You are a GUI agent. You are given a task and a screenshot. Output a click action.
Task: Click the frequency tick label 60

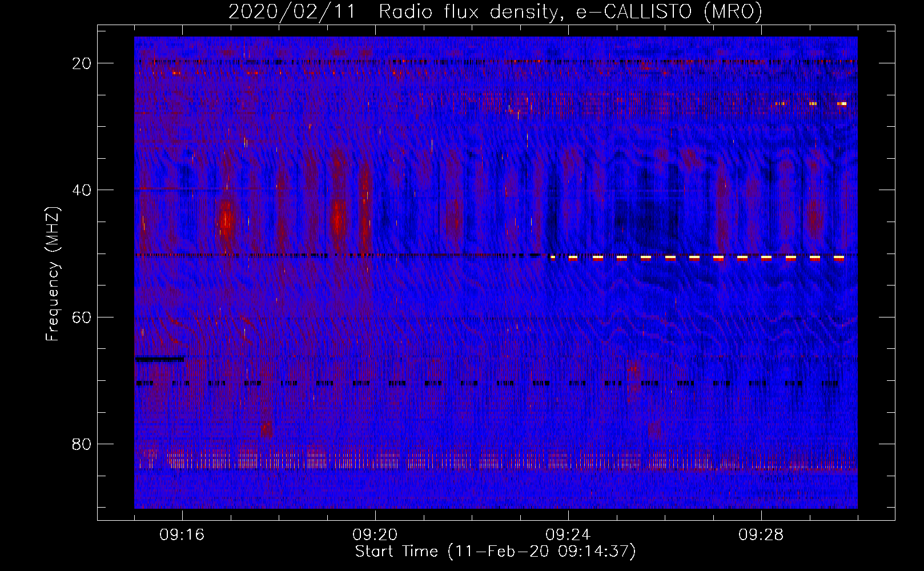pos(82,317)
